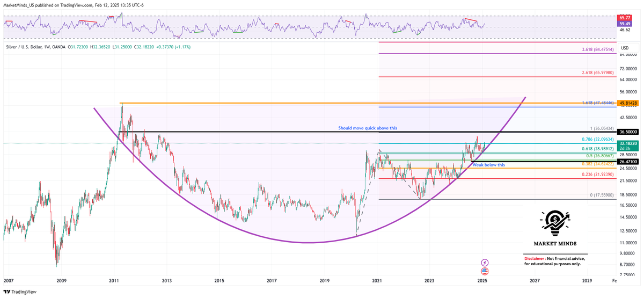Open the US flag economic event marker
Image resolution: width=644 pixels, height=298 pixels.
coord(485,271)
